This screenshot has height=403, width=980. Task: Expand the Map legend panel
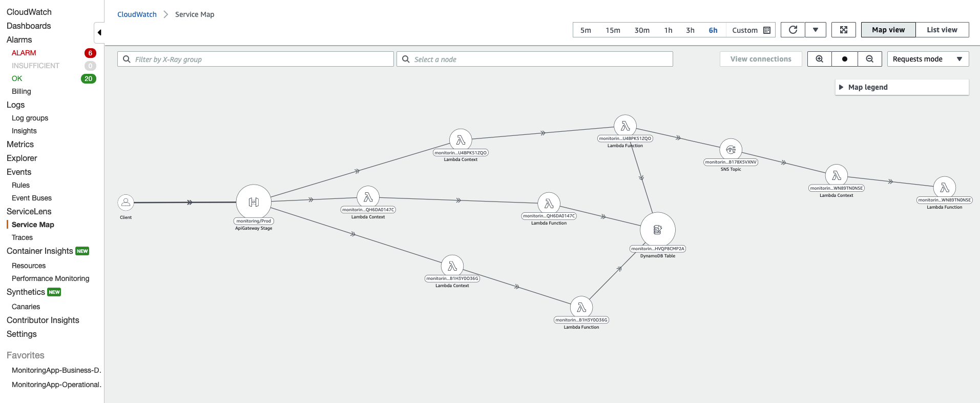click(902, 87)
